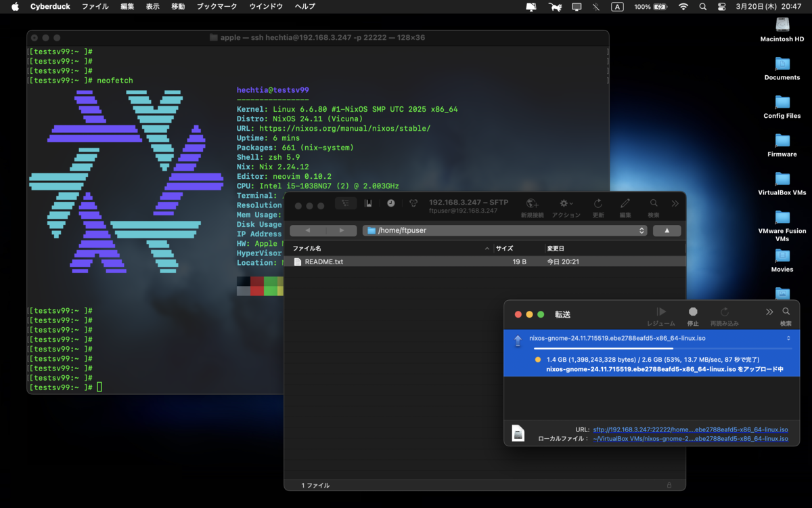This screenshot has height=508, width=812.
Task: Open the Bookmarks view icon in browser
Action: pos(368,203)
